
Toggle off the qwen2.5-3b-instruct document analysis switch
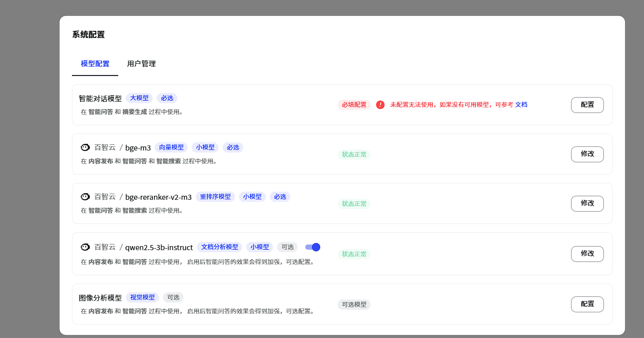312,247
